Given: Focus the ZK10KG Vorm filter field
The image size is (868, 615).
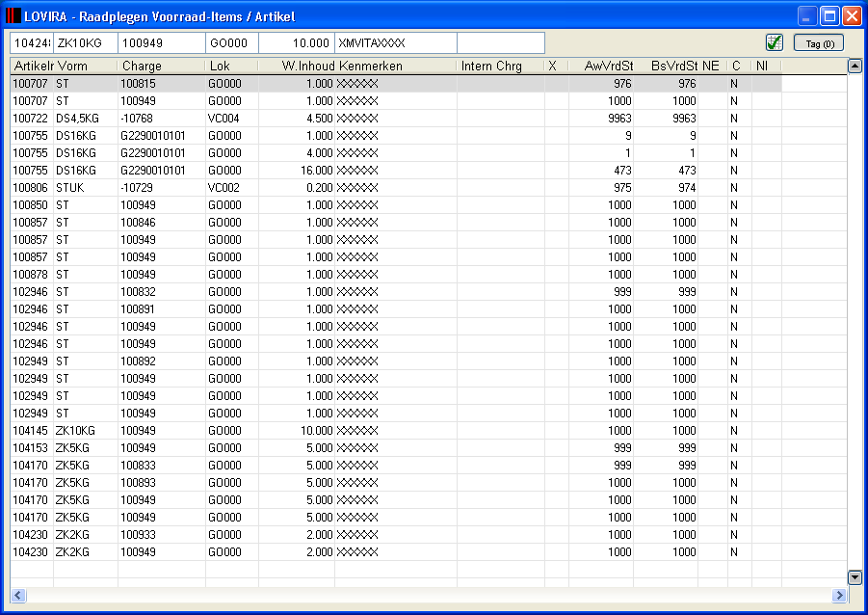Looking at the screenshot, I should (85, 43).
